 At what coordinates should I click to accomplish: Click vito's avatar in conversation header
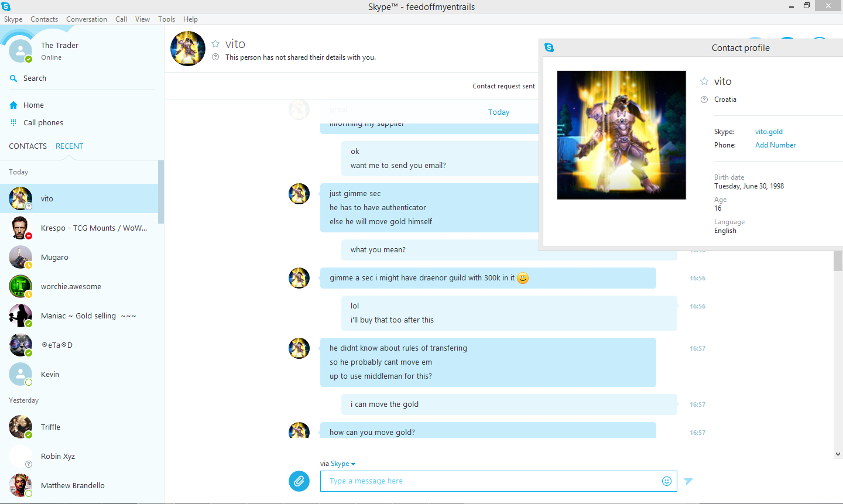click(188, 49)
